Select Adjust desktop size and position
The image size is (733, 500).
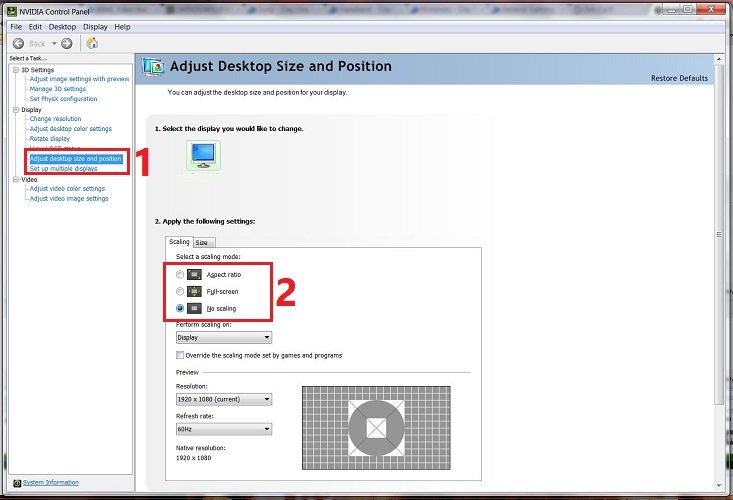[x=75, y=159]
